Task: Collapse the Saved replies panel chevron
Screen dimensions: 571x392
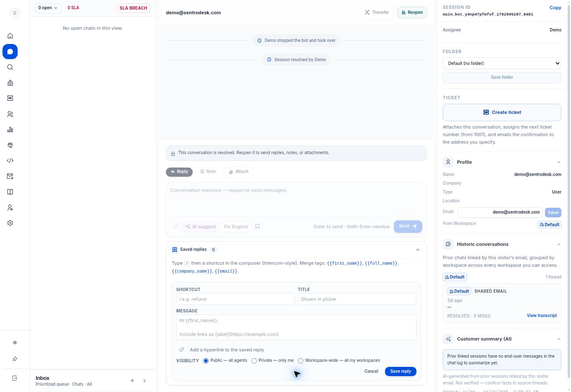Action: coord(418,250)
